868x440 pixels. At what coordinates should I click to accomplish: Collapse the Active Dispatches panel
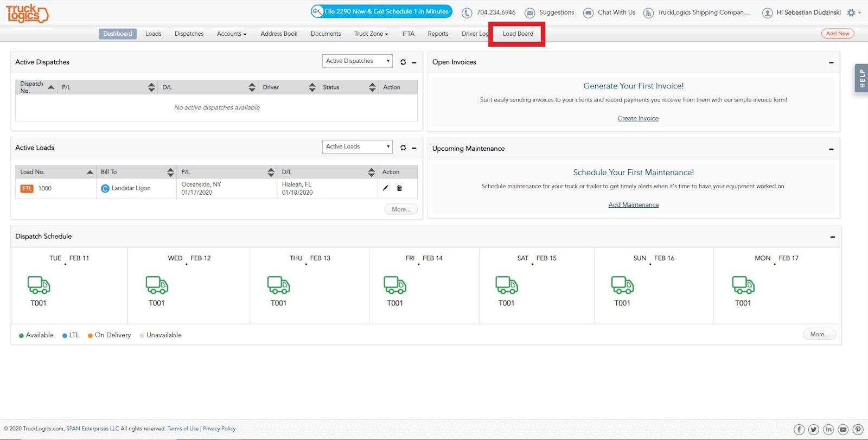click(414, 62)
